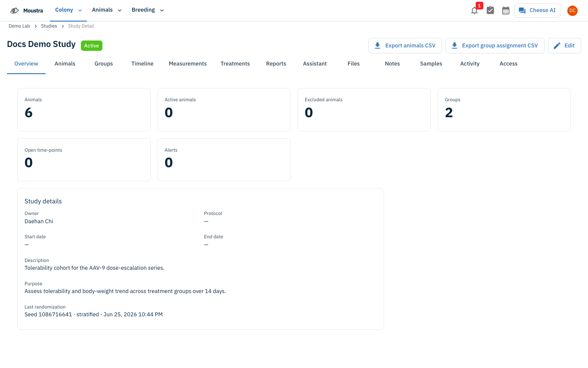The width and height of the screenshot is (588, 368).
Task: Click the Edit study button label
Action: point(569,46)
